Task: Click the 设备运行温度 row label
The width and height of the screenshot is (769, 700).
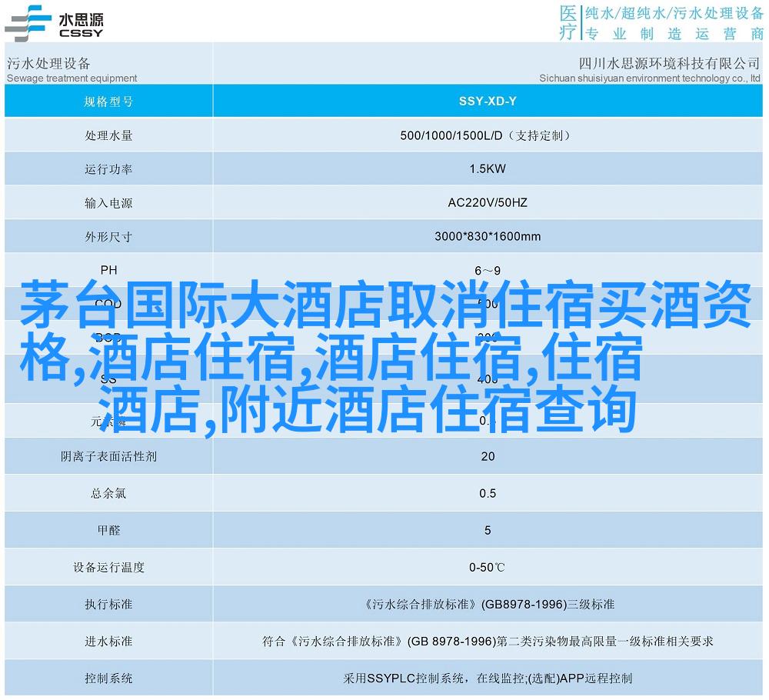Action: coord(108,568)
